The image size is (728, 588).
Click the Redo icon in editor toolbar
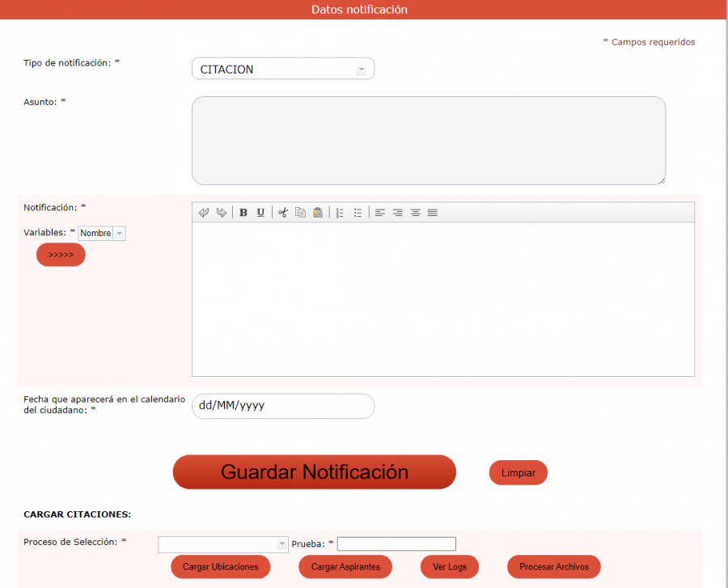pyautogui.click(x=221, y=213)
